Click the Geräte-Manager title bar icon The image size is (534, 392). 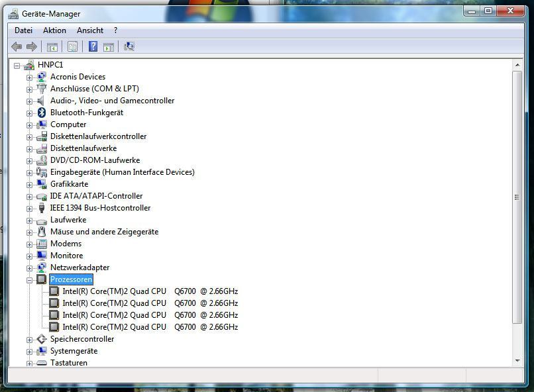click(x=13, y=14)
